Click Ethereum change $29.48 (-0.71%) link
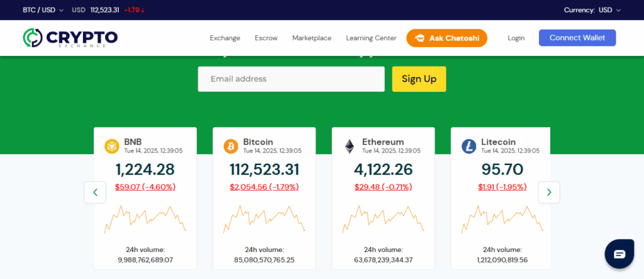The image size is (644, 279). coord(384,187)
